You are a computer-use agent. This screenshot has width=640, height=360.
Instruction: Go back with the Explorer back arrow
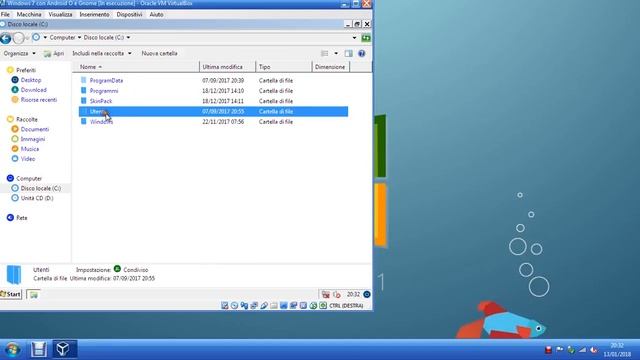pyautogui.click(x=6, y=38)
